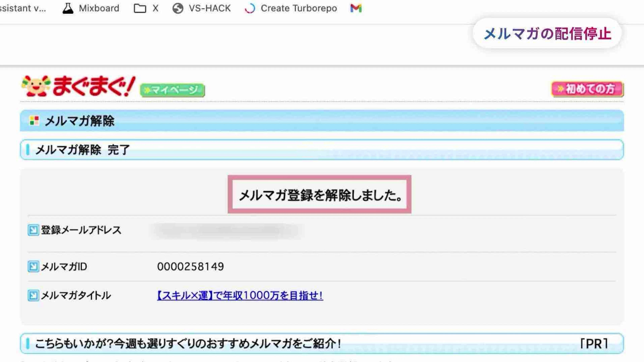This screenshot has width=644, height=362.
Task: Click the まぐまぐ mascot logo
Action: coord(36,86)
